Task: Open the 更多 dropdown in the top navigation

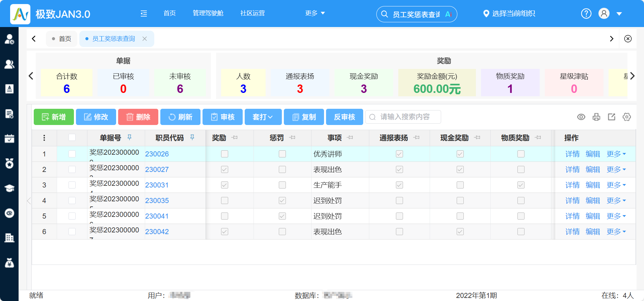Action: coord(315,13)
